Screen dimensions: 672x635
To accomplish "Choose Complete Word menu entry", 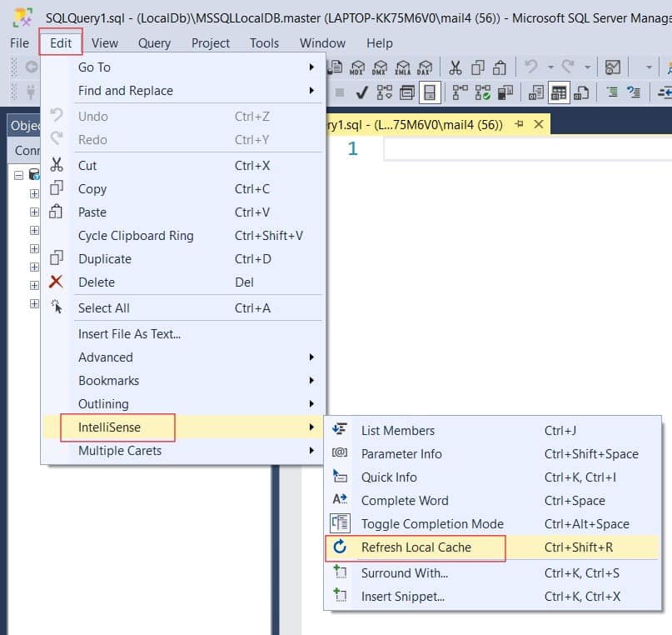I will coord(491,500).
